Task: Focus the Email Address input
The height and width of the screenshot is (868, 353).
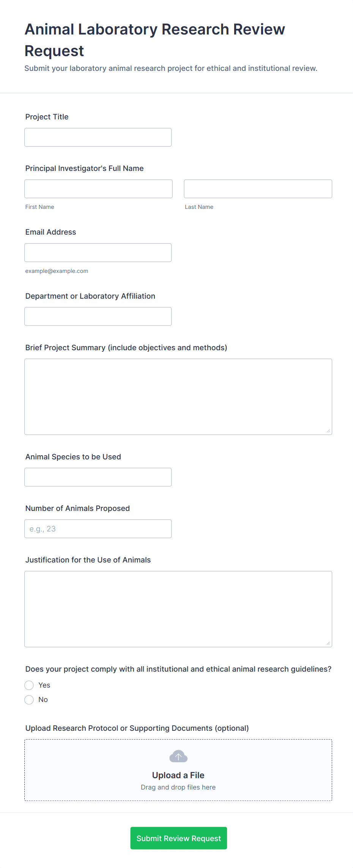Action: (x=98, y=252)
